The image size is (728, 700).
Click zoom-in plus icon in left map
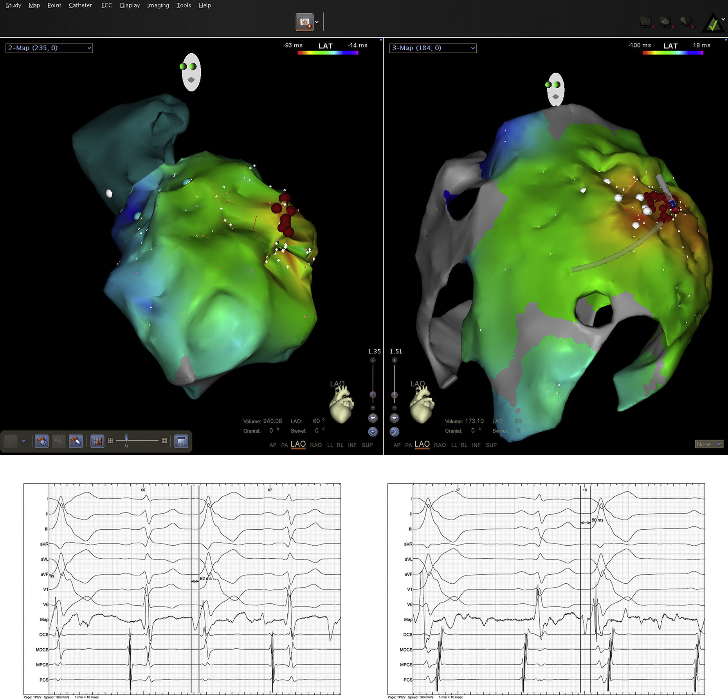pos(373,360)
